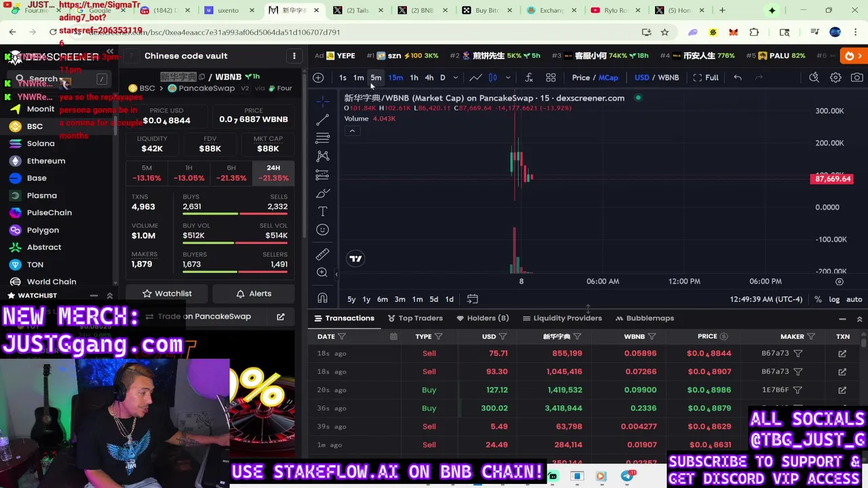Open the USD column filter
This screenshot has width=868, height=488.
502,336
